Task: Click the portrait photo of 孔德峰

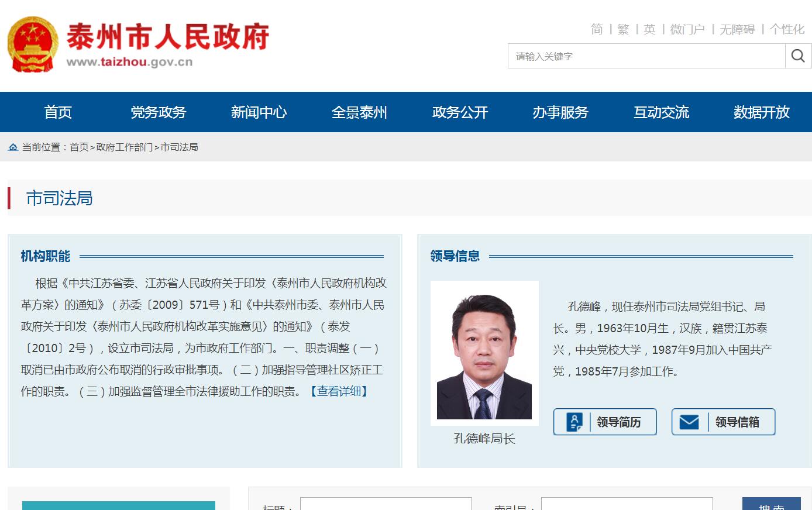Action: click(484, 353)
